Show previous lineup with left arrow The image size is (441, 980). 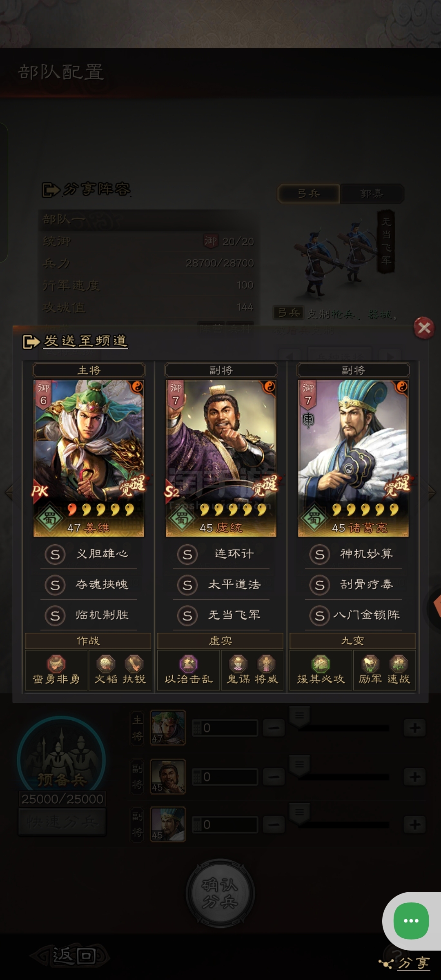(x=9, y=492)
